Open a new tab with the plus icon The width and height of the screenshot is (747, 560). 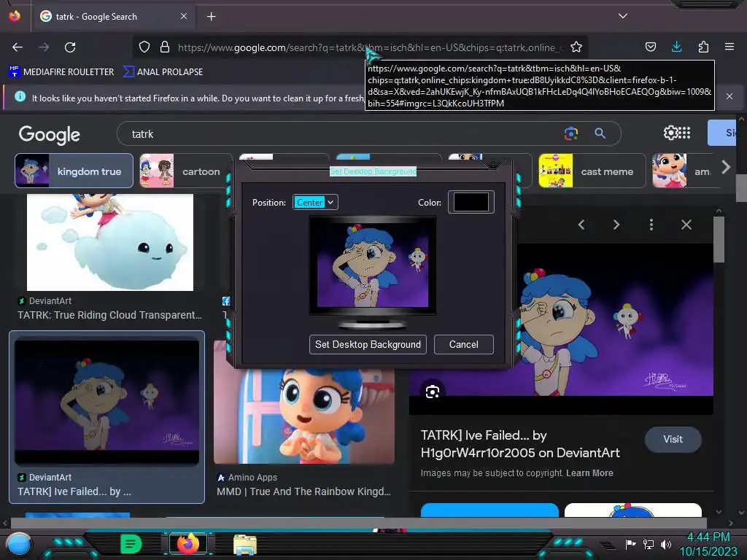click(x=211, y=17)
